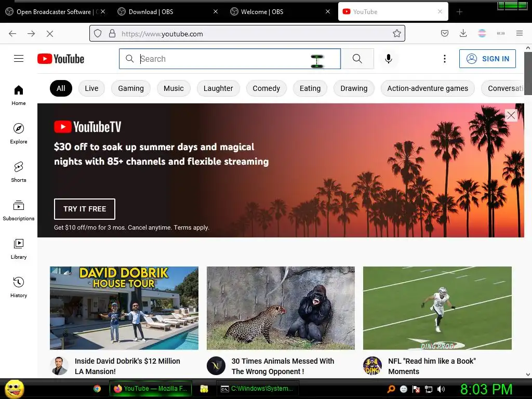
Task: Open '30 Times Animals Messed With' title
Action: coord(283,366)
